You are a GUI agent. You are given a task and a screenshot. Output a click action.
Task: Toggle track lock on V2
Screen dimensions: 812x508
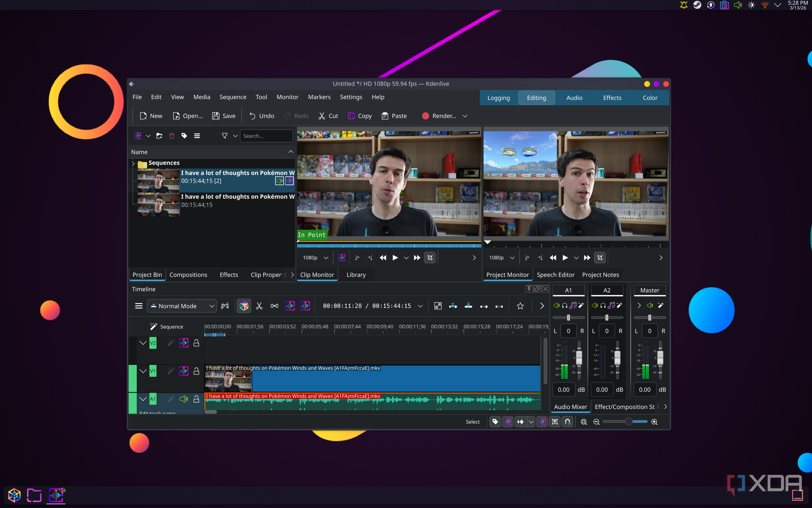pos(196,343)
